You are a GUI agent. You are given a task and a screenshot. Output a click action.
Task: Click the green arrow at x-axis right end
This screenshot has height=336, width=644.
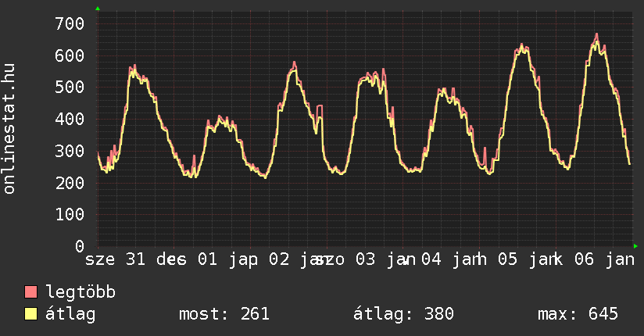pyautogui.click(x=635, y=246)
